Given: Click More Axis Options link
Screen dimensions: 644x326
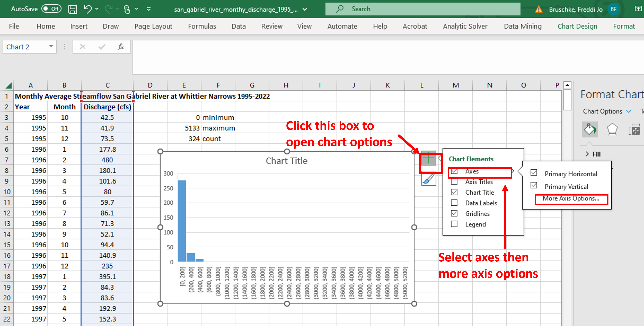Looking at the screenshot, I should [x=571, y=198].
